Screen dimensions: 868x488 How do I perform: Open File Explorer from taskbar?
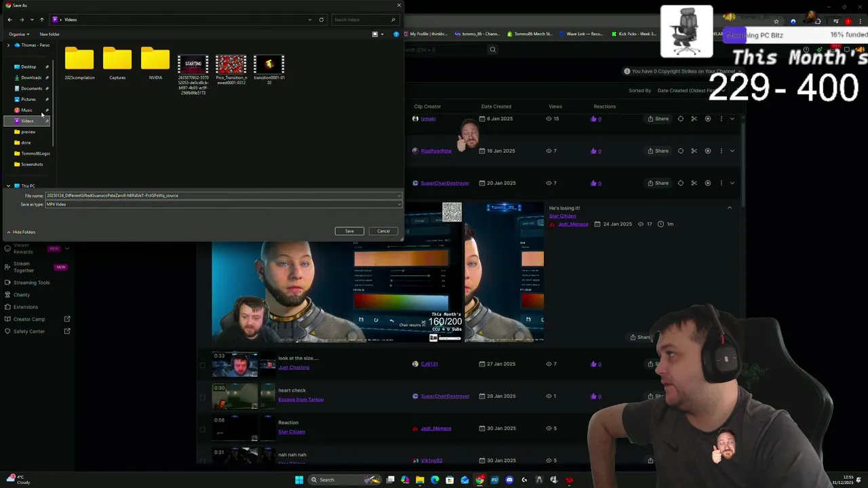pyautogui.click(x=420, y=480)
